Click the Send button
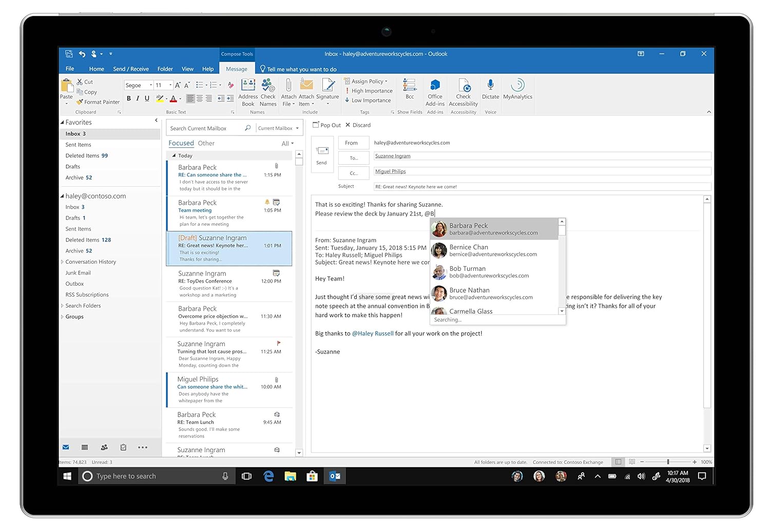Screen dimensions: 770x532 click(322, 154)
